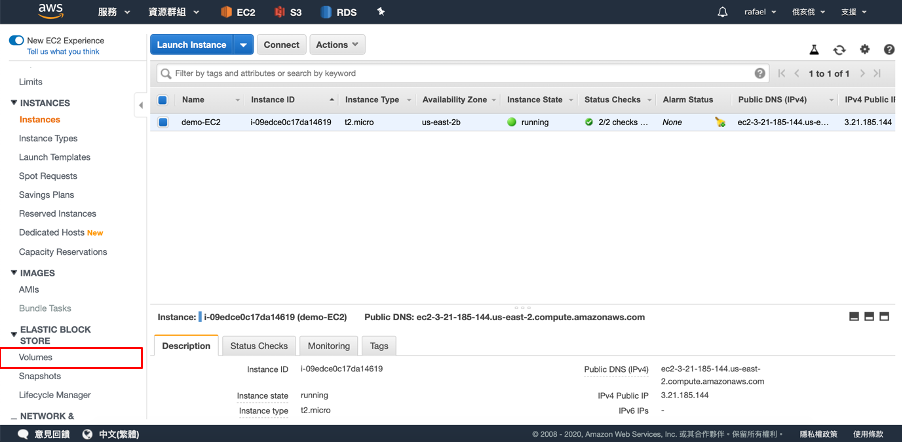
Task: Sort by the Instance ID column header
Action: coord(273,100)
